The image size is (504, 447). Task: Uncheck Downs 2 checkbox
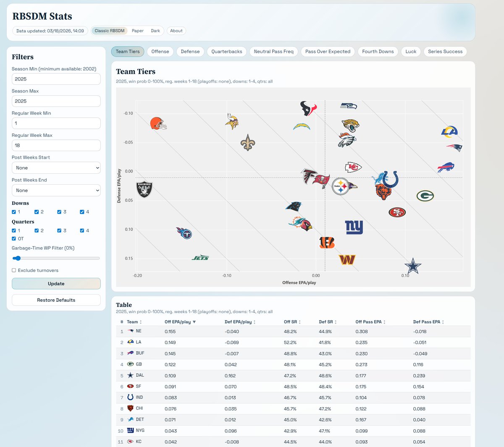37,212
